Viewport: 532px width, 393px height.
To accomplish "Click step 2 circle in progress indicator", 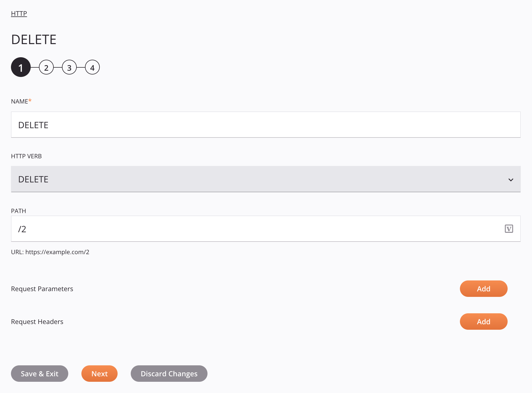I will tap(46, 67).
